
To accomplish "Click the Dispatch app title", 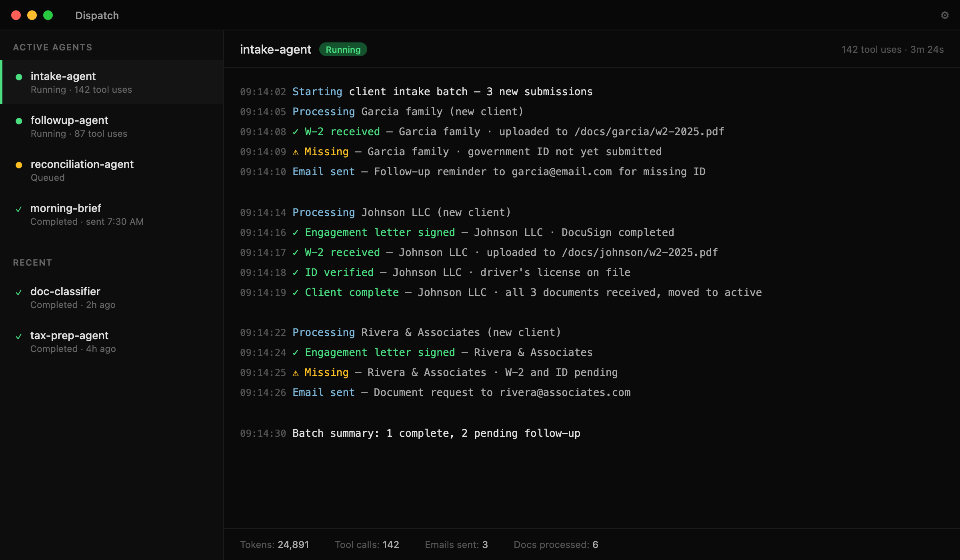I will (97, 15).
